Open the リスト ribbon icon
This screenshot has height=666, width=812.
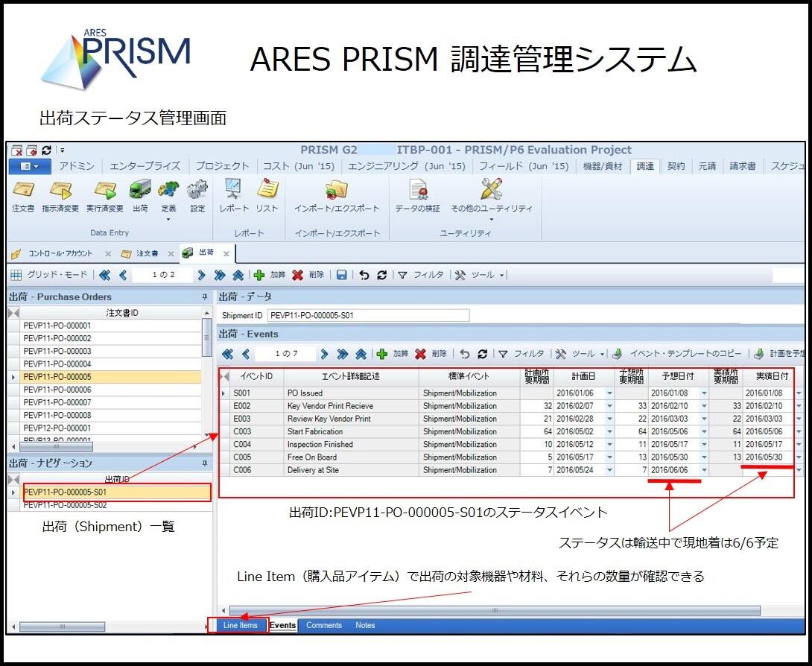point(267,196)
